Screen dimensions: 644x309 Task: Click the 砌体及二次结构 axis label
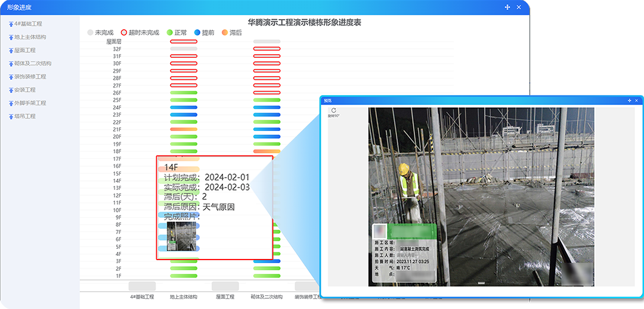click(267, 296)
